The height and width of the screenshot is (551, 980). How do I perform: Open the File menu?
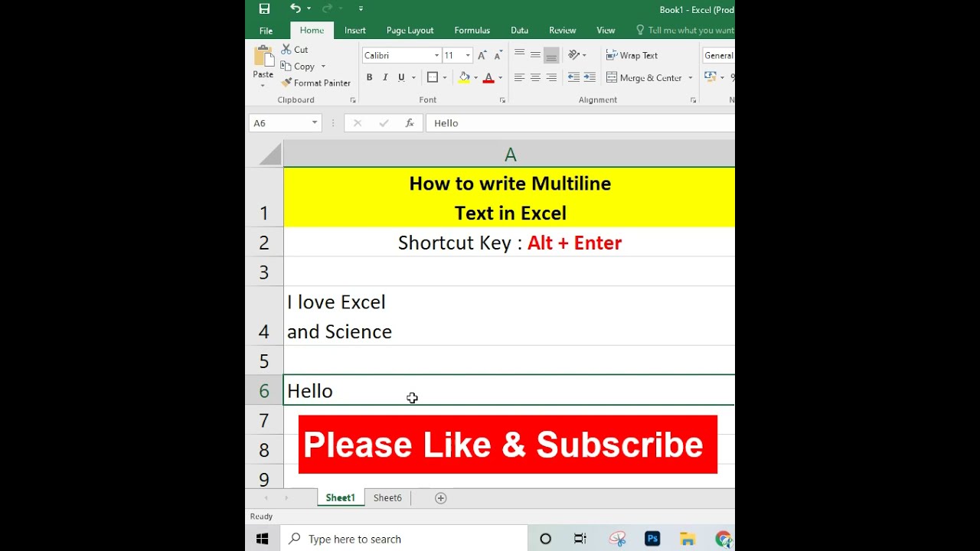(266, 31)
